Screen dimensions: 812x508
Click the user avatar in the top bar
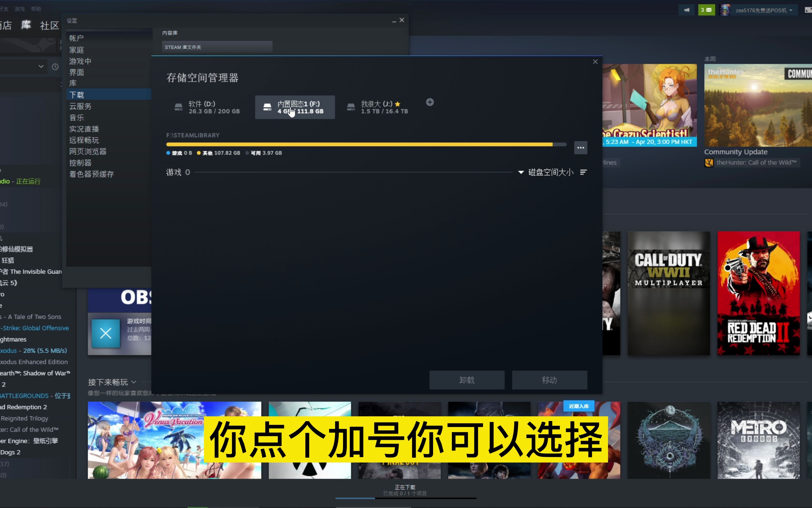tap(725, 10)
